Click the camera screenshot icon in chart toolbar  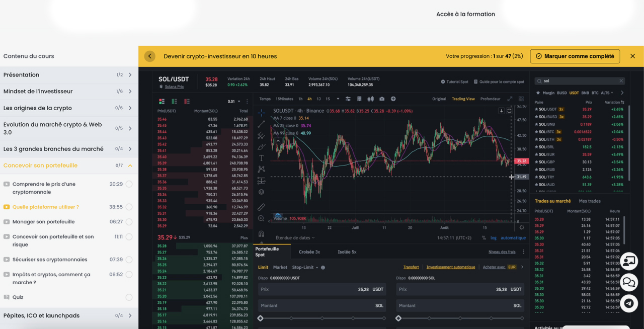pyautogui.click(x=382, y=99)
